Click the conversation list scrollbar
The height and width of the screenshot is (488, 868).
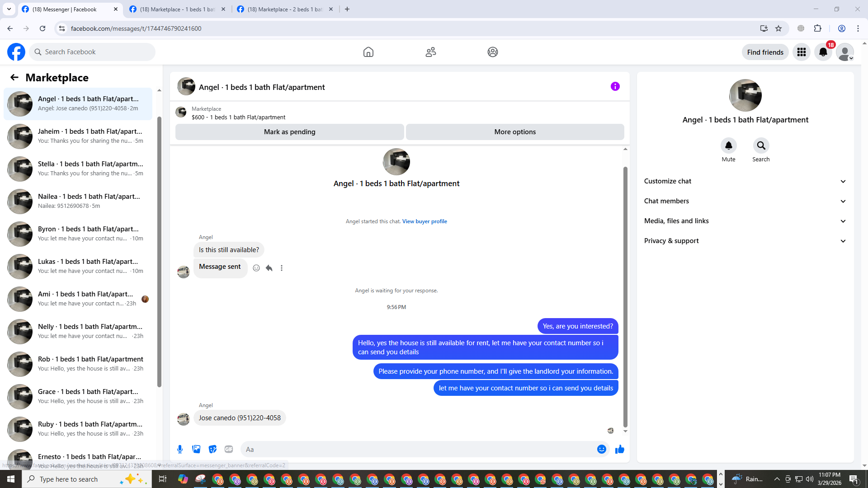click(x=159, y=252)
